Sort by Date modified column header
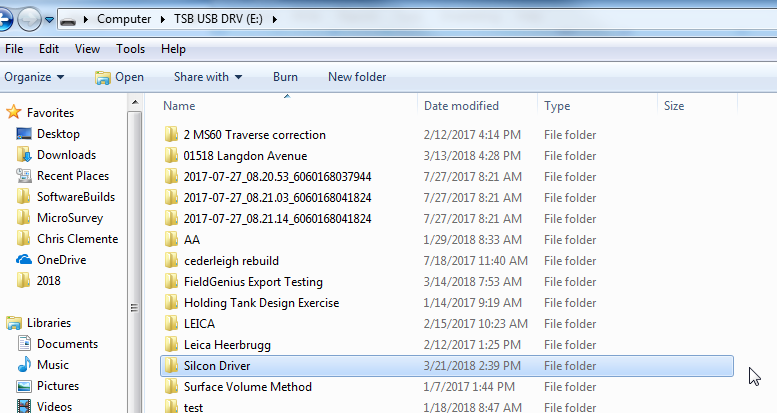The height and width of the screenshot is (413, 777). [x=461, y=106]
